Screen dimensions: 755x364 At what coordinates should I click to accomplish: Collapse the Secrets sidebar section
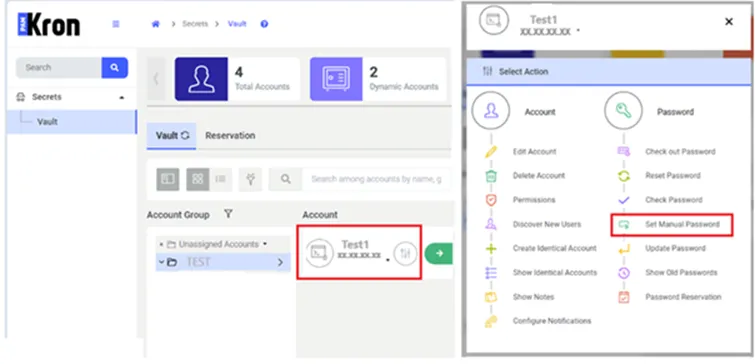pos(122,97)
